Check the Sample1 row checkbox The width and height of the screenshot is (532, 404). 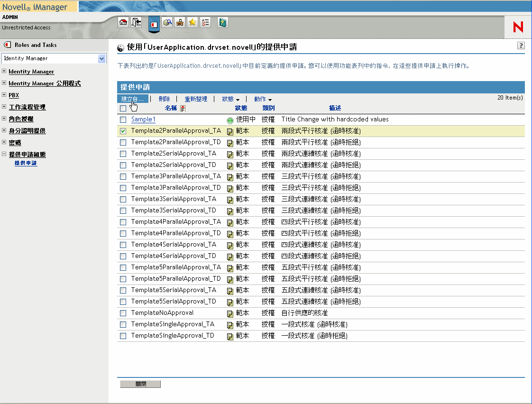[x=123, y=119]
